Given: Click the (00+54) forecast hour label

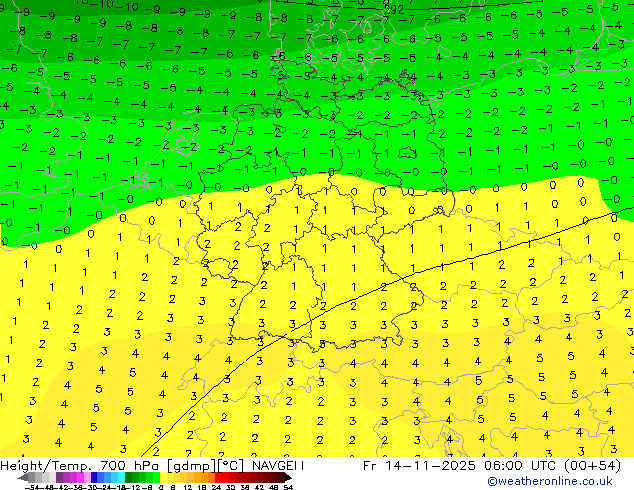Looking at the screenshot, I should pyautogui.click(x=594, y=466).
